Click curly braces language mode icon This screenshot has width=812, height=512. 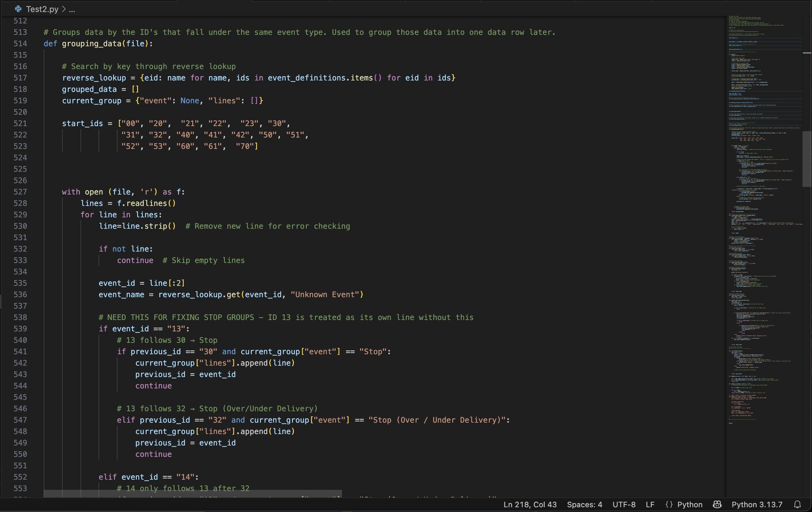point(669,504)
